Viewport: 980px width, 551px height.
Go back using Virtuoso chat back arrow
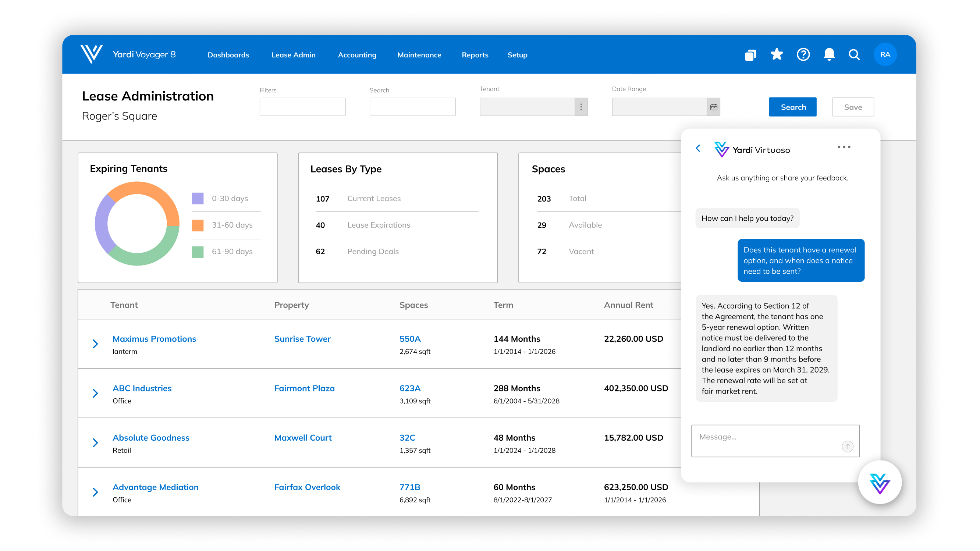(x=698, y=149)
